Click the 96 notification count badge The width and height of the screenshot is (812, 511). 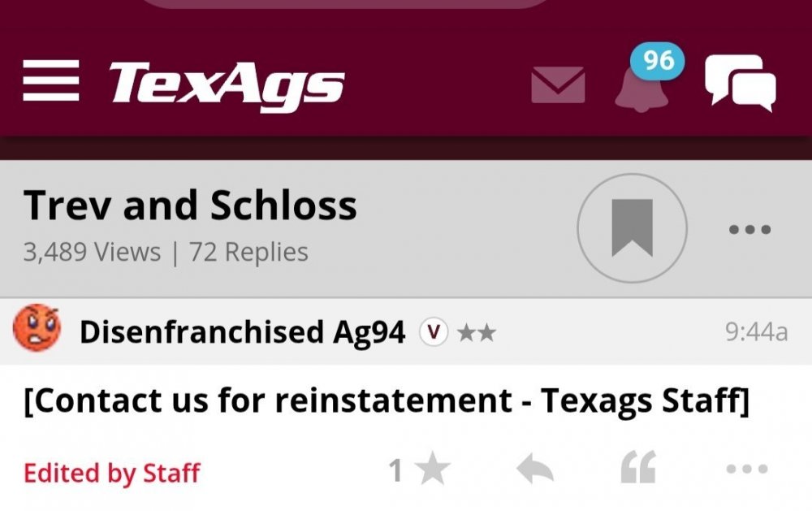tap(658, 61)
